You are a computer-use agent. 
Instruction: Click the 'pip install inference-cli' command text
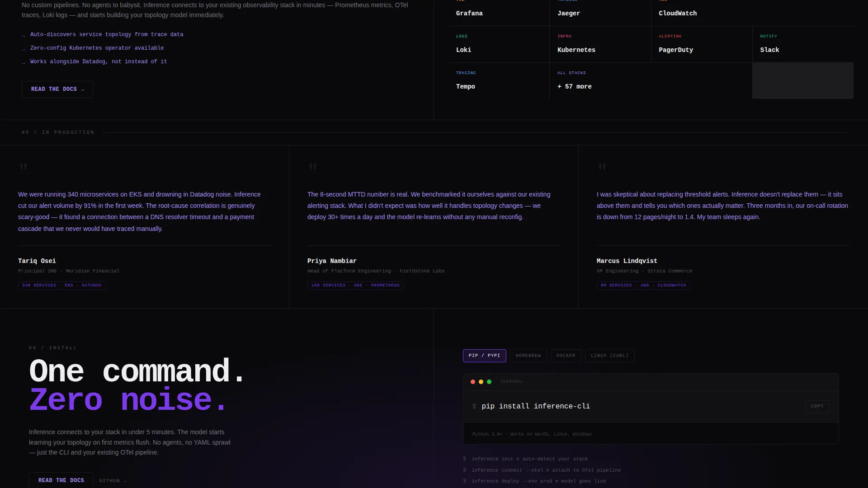coord(536,406)
